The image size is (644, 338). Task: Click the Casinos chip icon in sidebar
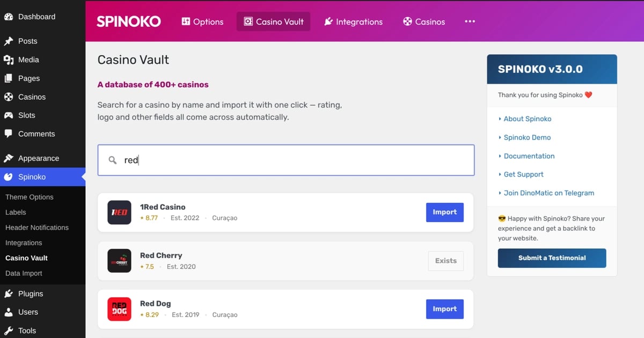(x=9, y=97)
